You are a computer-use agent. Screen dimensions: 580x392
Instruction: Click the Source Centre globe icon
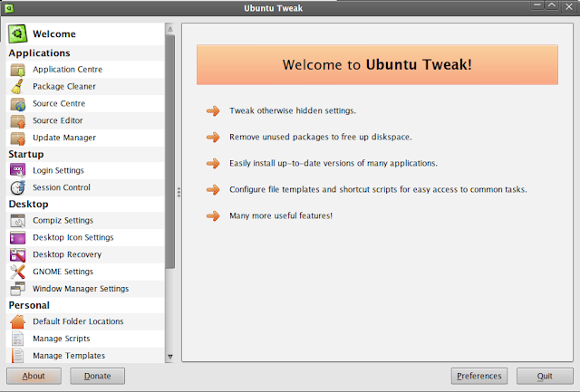point(18,104)
